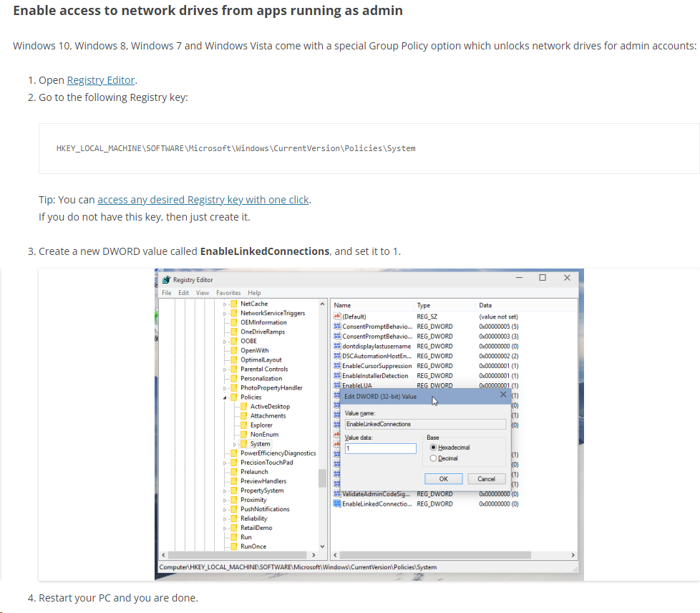Click the tree pane horizontal scrollbar right arrow
Image resolution: width=700 pixels, height=613 pixels.
pyautogui.click(x=313, y=556)
